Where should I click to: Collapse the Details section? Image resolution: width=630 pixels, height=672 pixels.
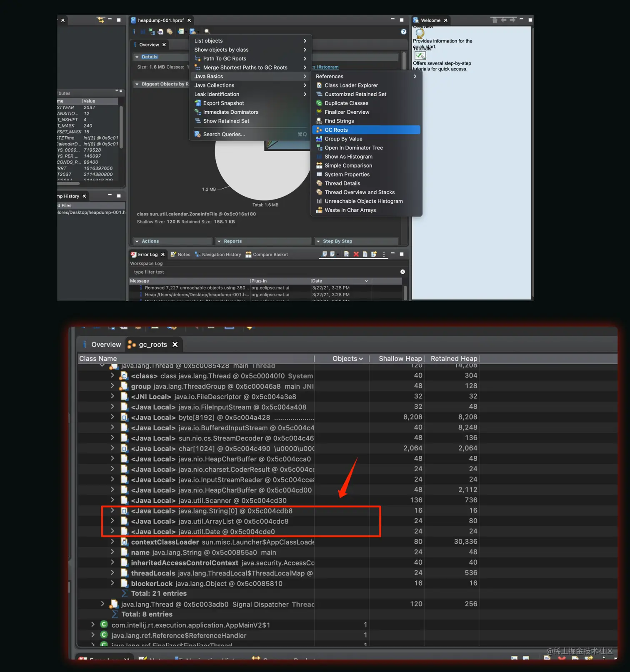[x=137, y=57]
